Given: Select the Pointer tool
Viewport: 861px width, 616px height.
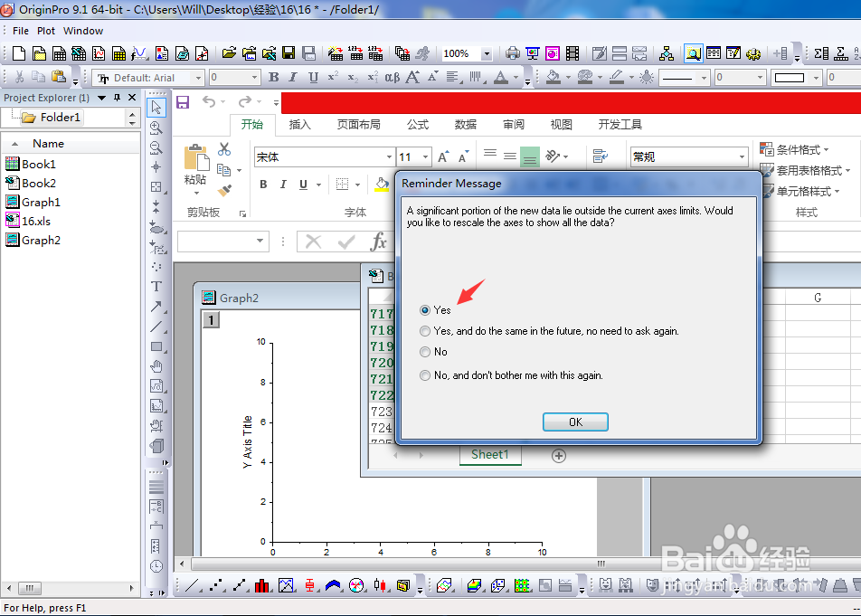Looking at the screenshot, I should click(x=156, y=107).
